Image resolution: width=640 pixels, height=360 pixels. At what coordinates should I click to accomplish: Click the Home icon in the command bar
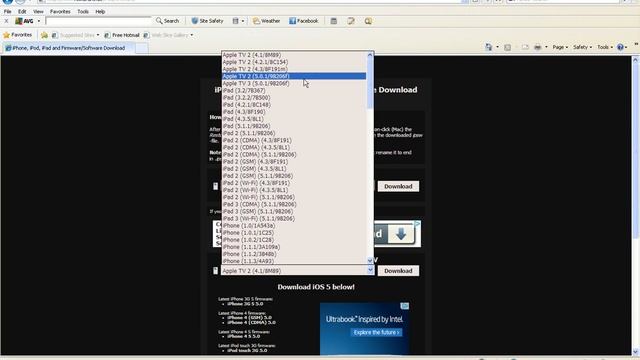[489, 47]
